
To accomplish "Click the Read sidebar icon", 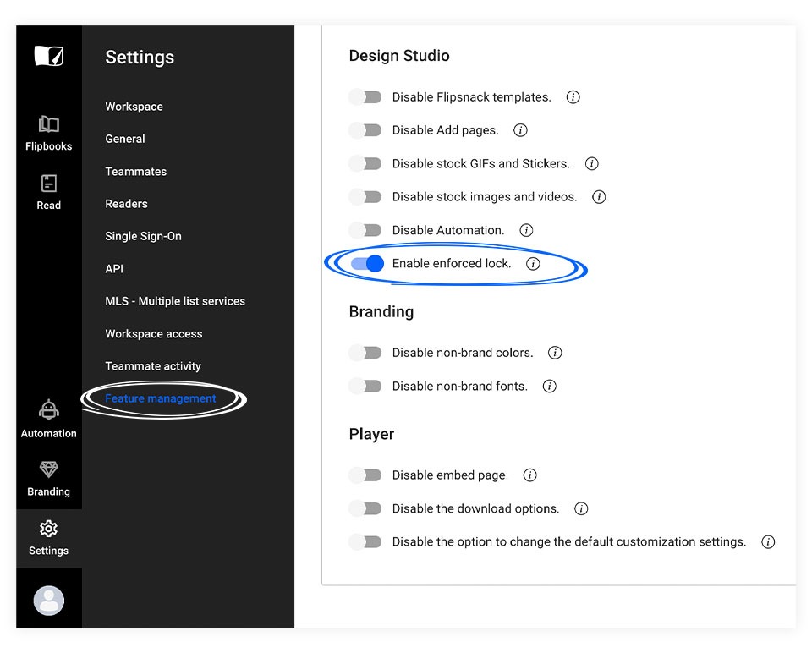I will pos(49,184).
